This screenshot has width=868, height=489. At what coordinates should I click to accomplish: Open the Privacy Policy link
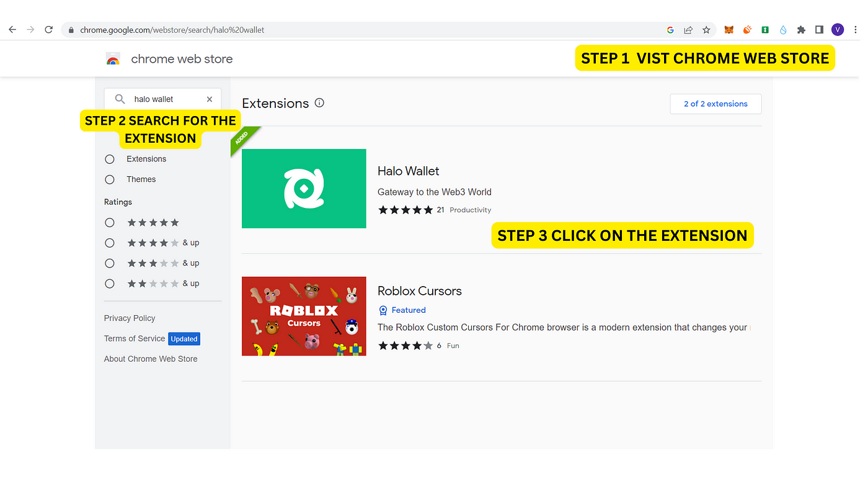(130, 318)
